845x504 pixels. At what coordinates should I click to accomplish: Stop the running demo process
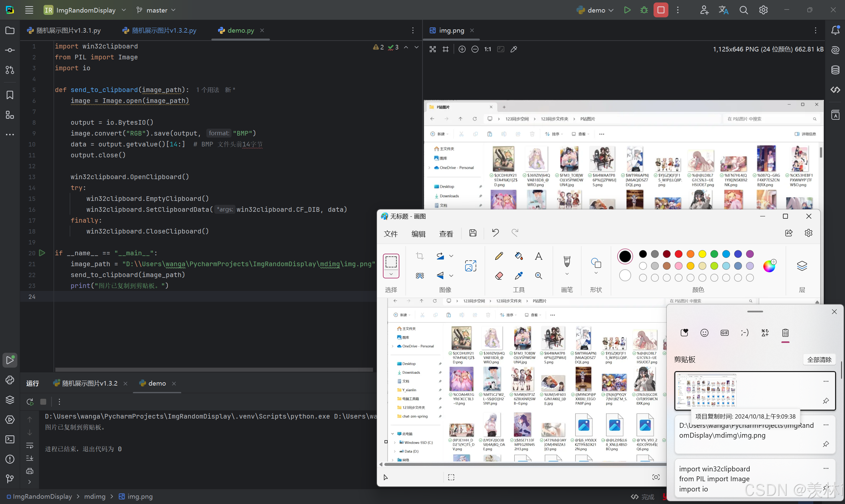coord(660,10)
